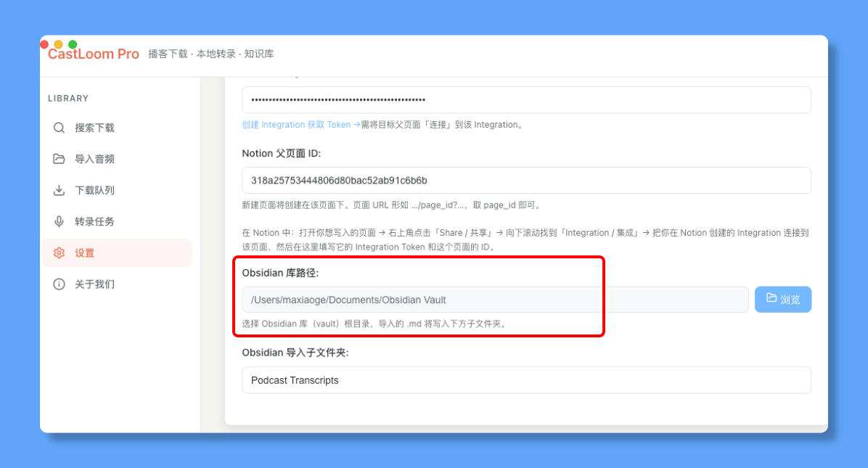This screenshot has height=468, width=868.
Task: Click the instruction paragraph starting 在 Notion 中
Action: point(525,239)
